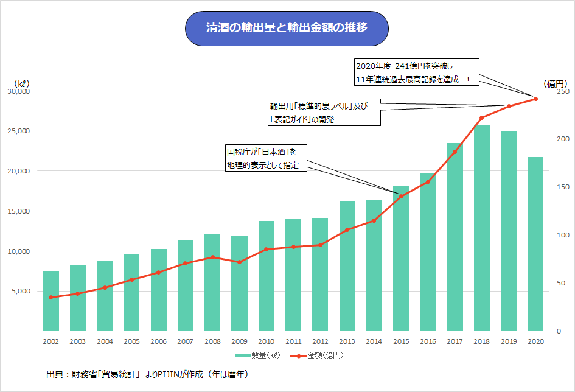
Task: Click the left axis unit label (kℓ)
Action: tap(21, 83)
